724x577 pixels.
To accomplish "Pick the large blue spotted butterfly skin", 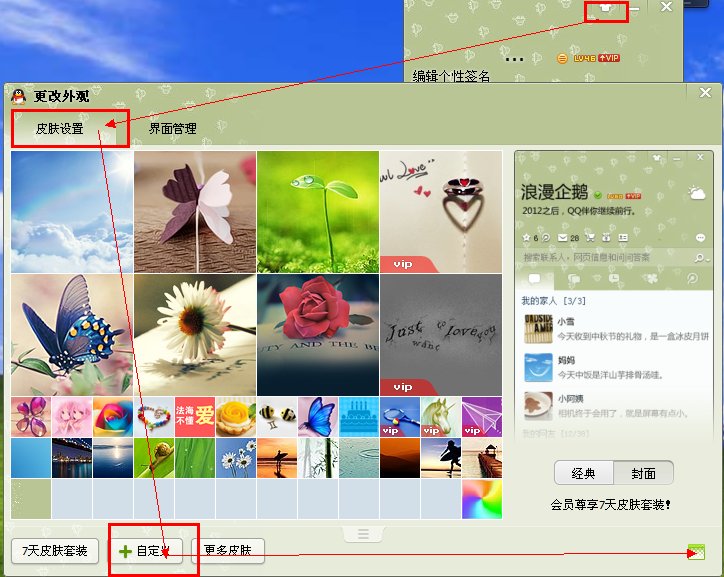I will (x=72, y=335).
